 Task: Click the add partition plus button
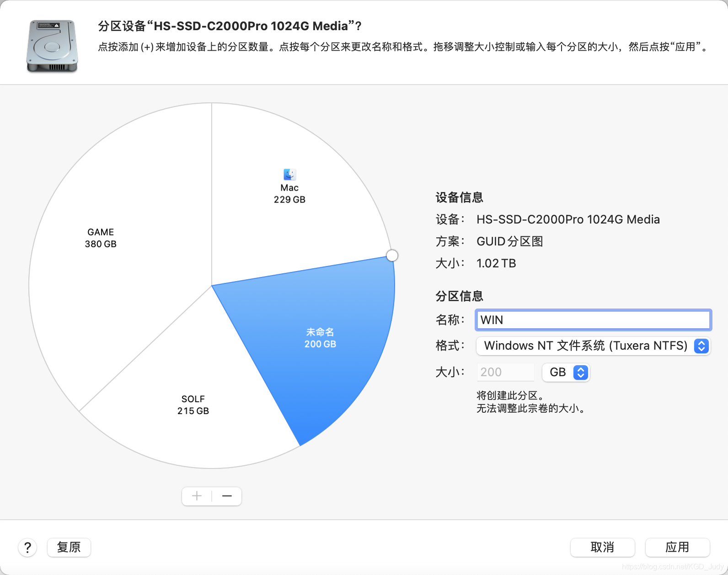tap(197, 496)
